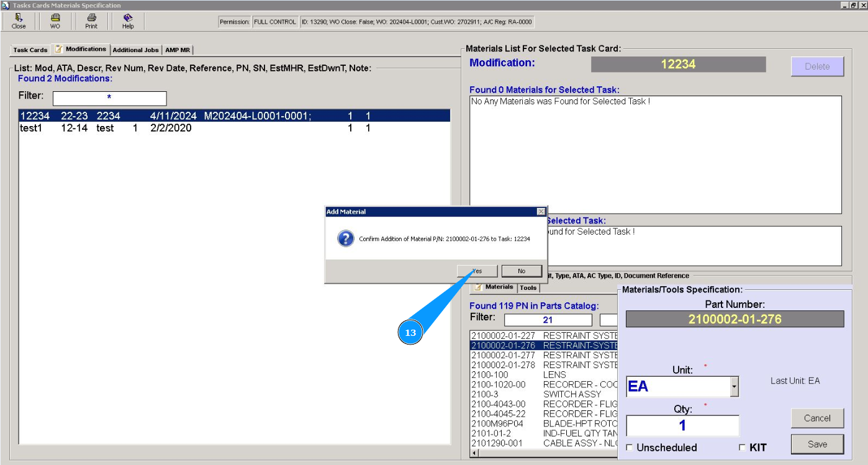
Task: Restore down the application window
Action: (854, 5)
